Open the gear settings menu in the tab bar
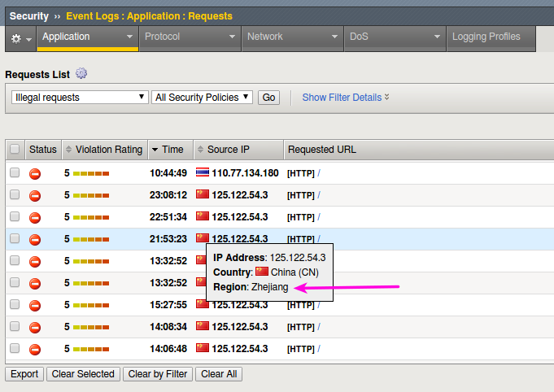This screenshot has width=554, height=392. [x=21, y=38]
